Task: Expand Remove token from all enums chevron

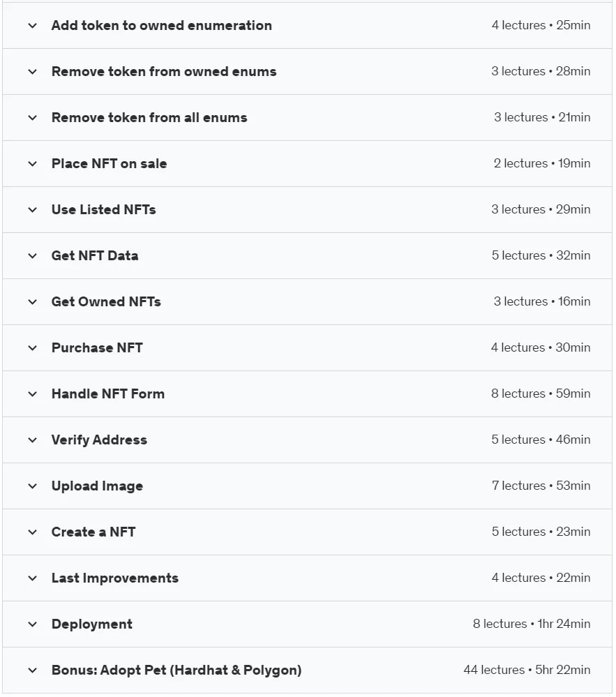Action: pyautogui.click(x=33, y=118)
